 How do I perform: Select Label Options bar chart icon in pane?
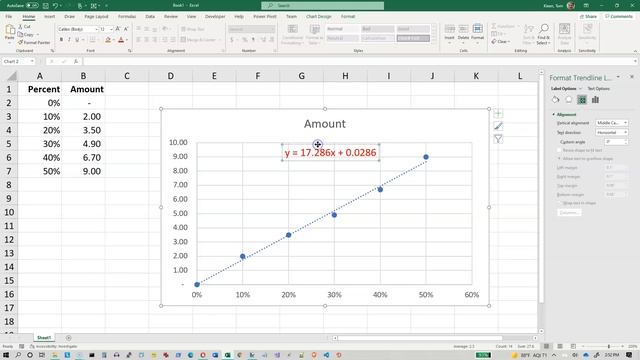click(x=596, y=100)
